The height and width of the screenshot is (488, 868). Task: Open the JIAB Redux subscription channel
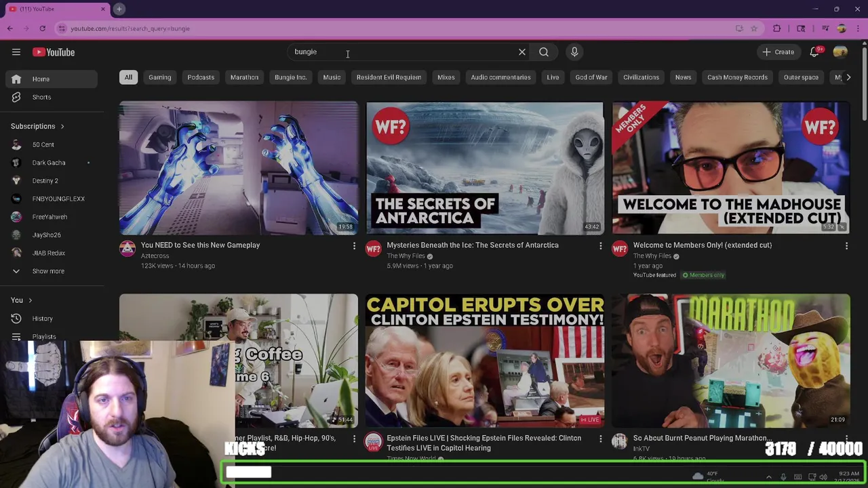click(52, 253)
